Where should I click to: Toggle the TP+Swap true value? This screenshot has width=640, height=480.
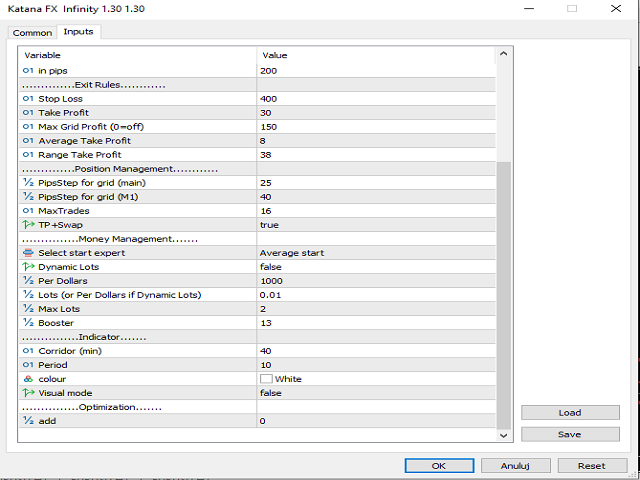(x=376, y=225)
